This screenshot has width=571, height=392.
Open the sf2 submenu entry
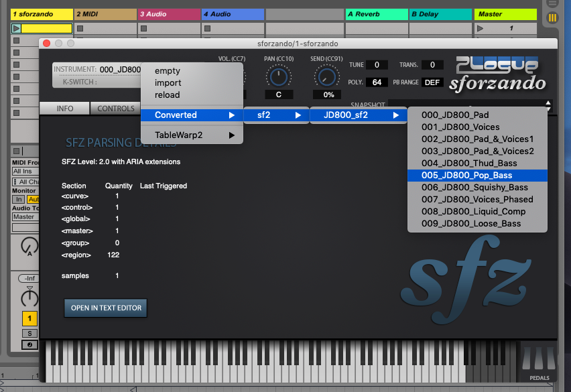point(276,115)
